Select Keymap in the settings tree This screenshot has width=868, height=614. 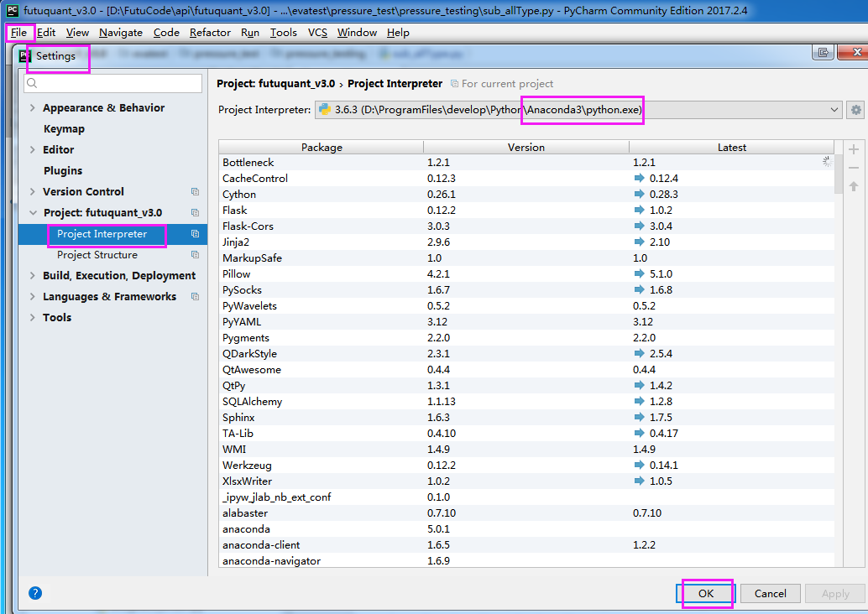click(x=64, y=129)
